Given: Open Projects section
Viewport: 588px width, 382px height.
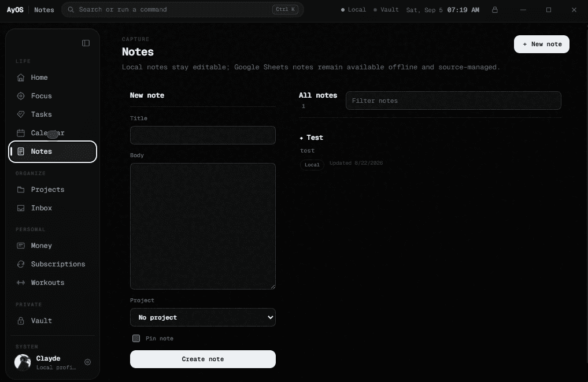Looking at the screenshot, I should (53, 190).
